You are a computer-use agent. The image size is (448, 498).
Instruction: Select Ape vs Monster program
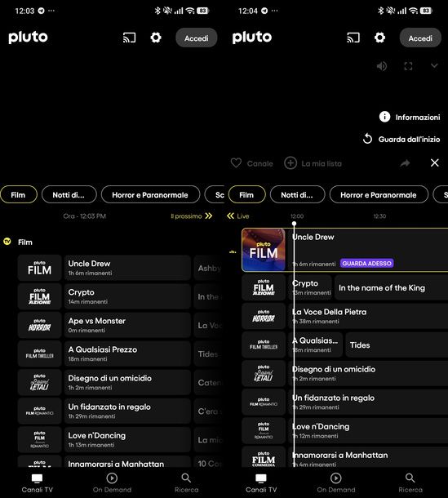[x=127, y=325]
